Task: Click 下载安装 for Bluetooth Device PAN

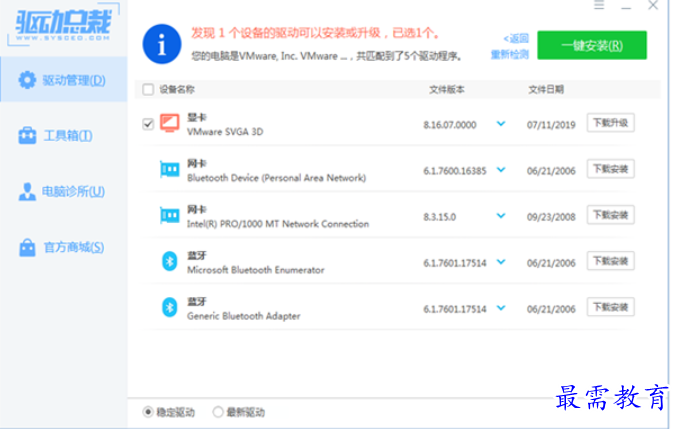Action: click(611, 169)
